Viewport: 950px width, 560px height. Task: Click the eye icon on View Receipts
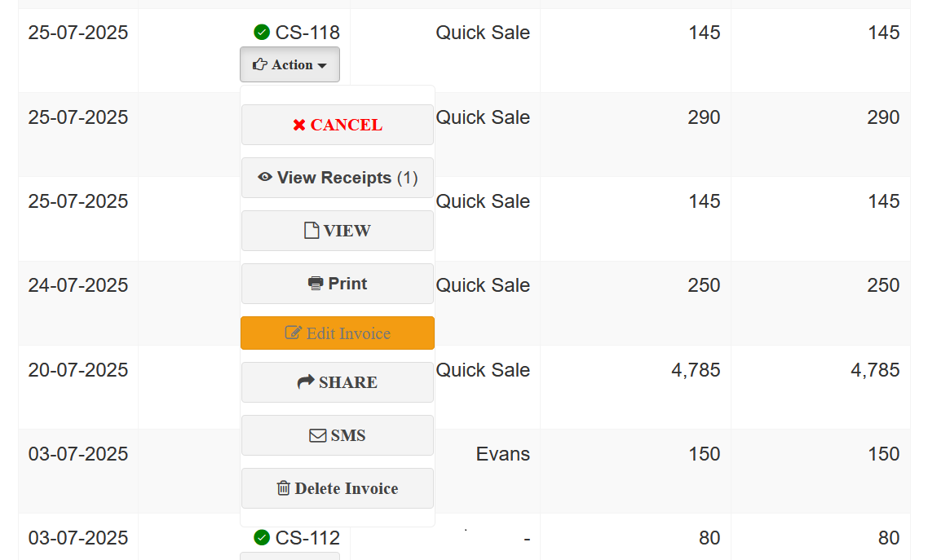tap(265, 178)
